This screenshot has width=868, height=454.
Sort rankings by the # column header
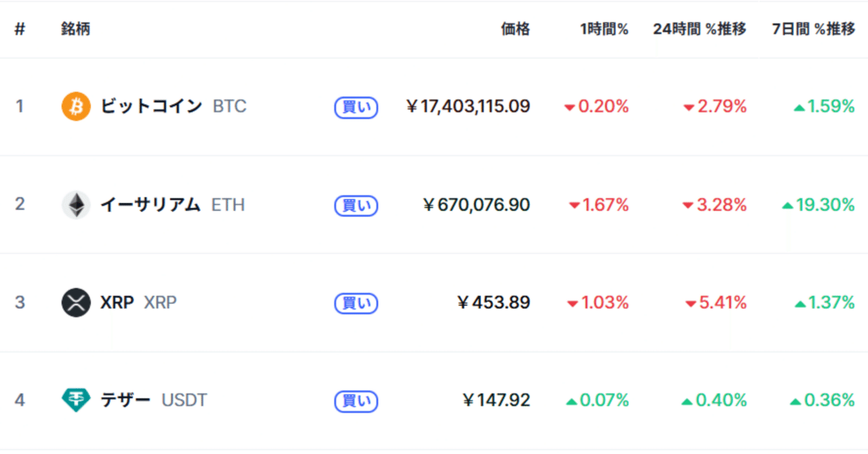pyautogui.click(x=19, y=29)
